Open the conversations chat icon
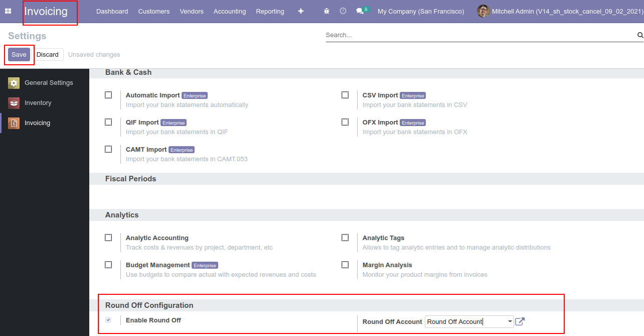The width and height of the screenshot is (644, 336). (360, 11)
